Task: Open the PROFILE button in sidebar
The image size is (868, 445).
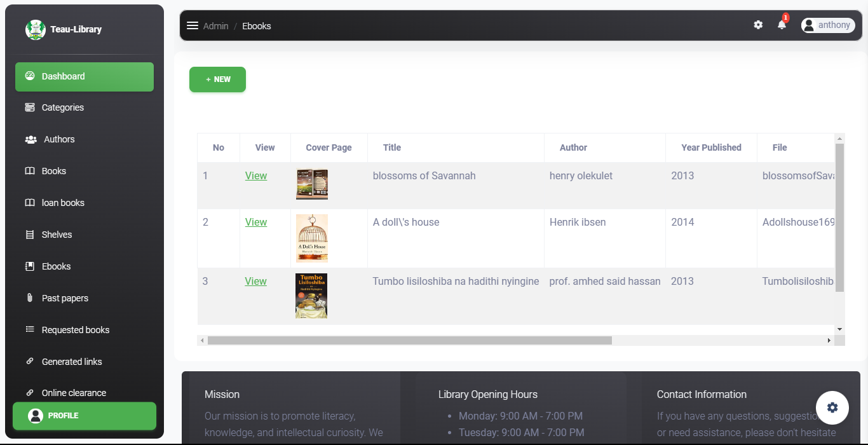Action: tap(85, 416)
